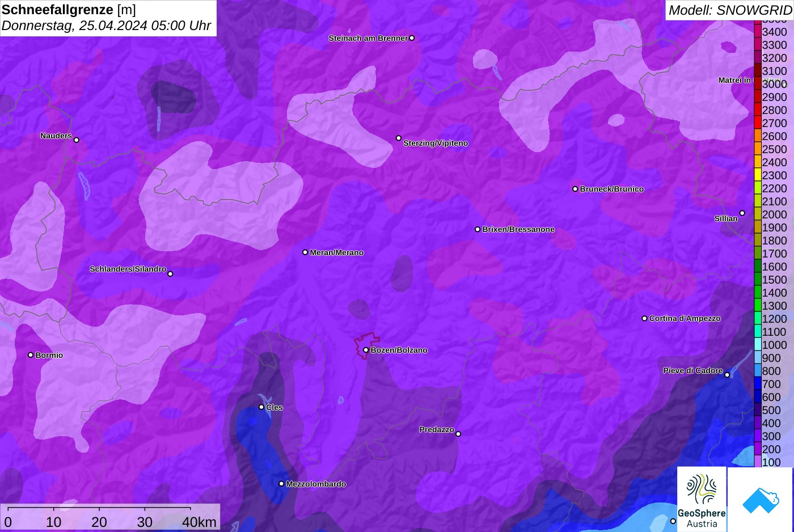Screen dimensions: 794x532
Task: Click the yellow 2300 legend swatch
Action: pyautogui.click(x=757, y=175)
